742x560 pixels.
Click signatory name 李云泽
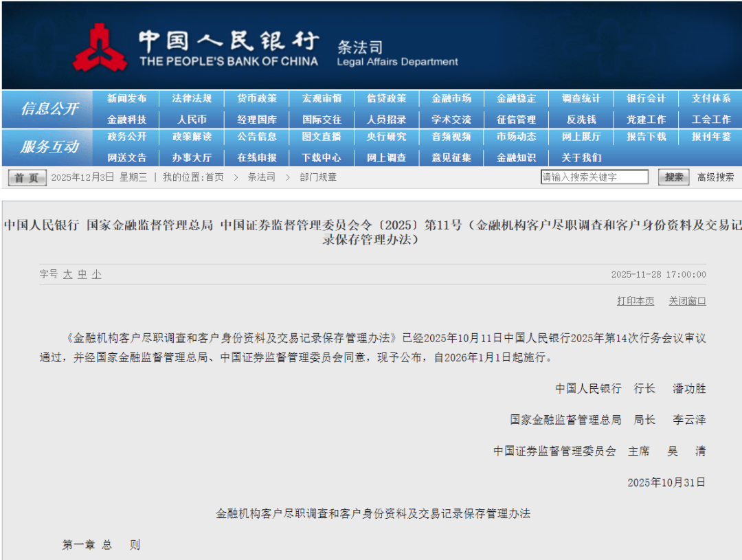[x=690, y=420]
